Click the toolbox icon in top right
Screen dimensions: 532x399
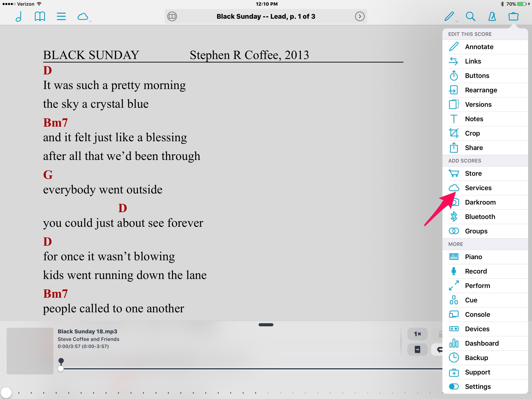(513, 16)
